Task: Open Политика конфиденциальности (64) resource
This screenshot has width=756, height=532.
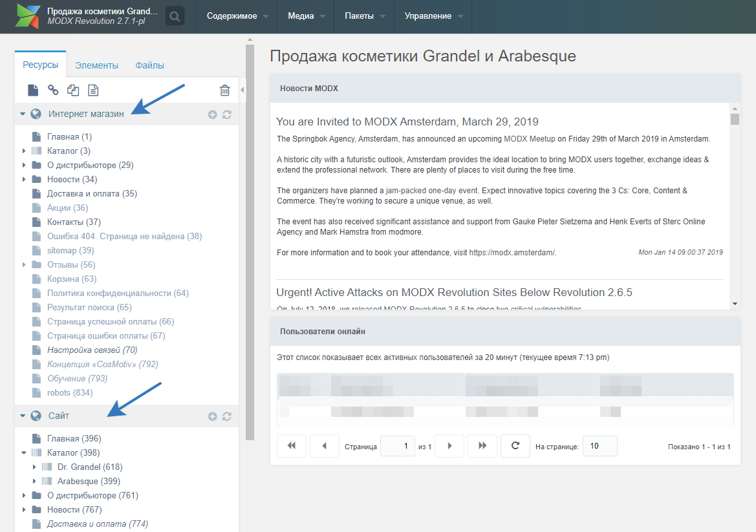Action: click(118, 293)
